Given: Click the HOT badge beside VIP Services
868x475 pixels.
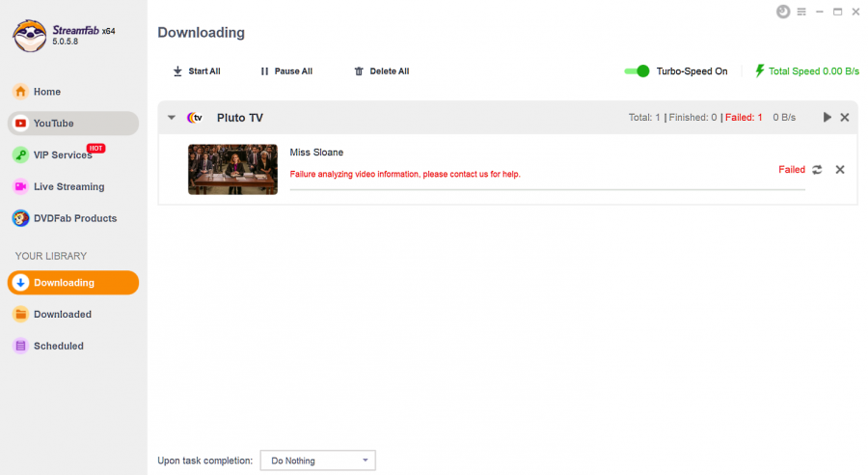Looking at the screenshot, I should coord(95,148).
